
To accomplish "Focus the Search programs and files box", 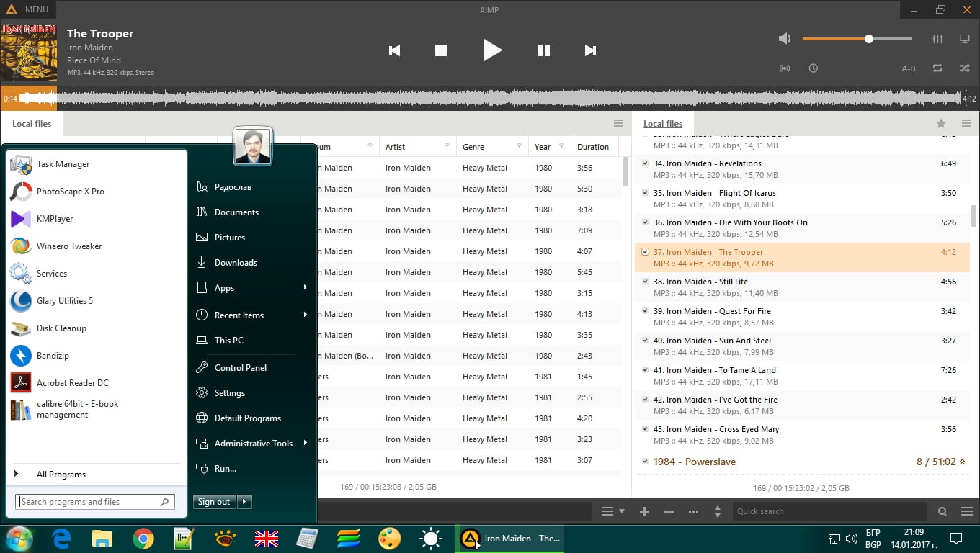I will 94,502.
